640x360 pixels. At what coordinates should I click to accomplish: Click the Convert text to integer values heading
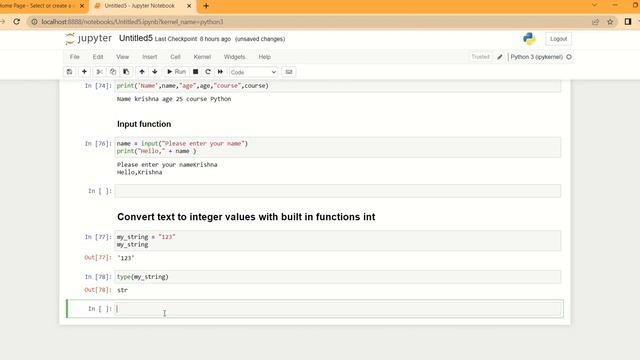(246, 217)
